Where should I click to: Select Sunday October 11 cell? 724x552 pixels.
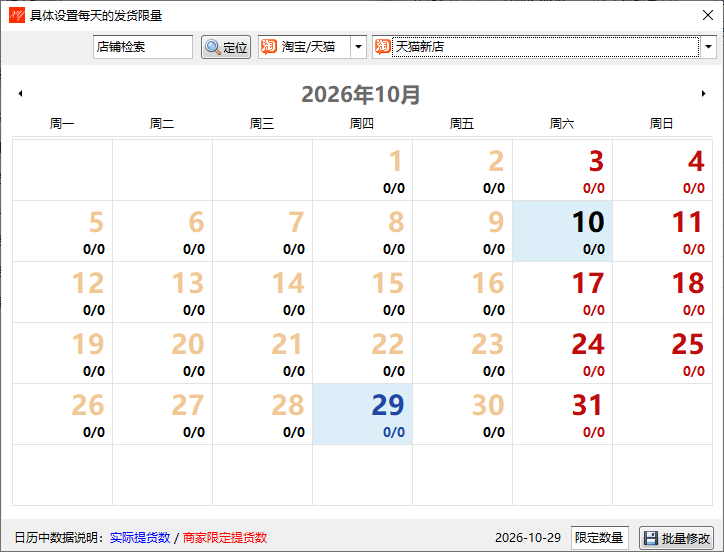pos(663,231)
